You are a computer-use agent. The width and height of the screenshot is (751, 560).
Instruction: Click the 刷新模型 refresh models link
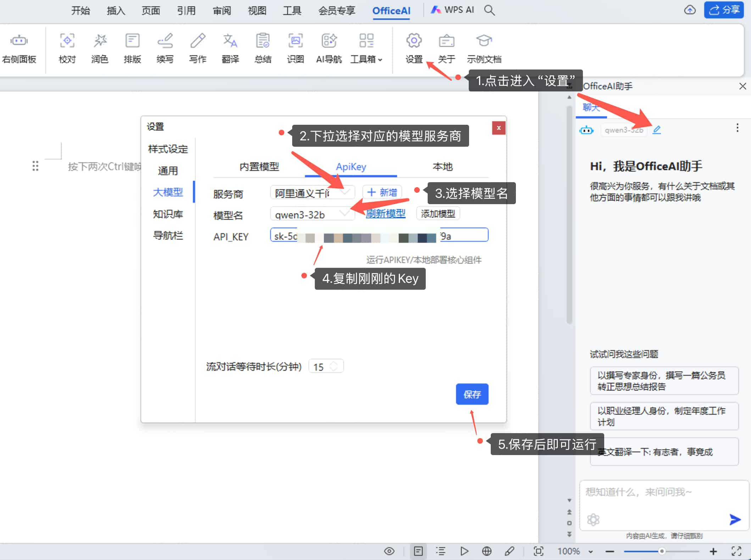385,214
